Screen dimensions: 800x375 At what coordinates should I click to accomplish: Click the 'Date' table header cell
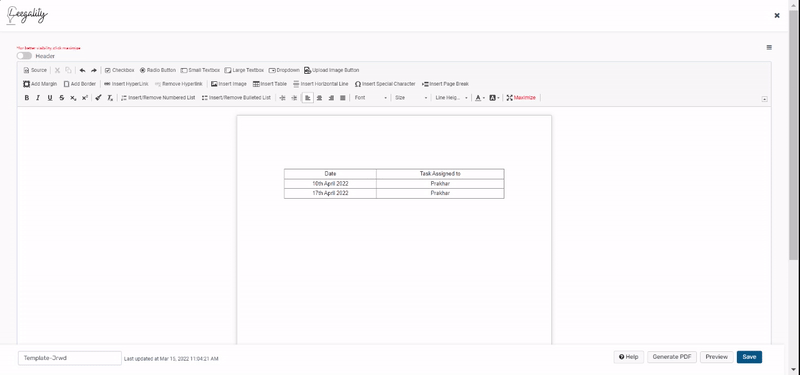pos(330,173)
